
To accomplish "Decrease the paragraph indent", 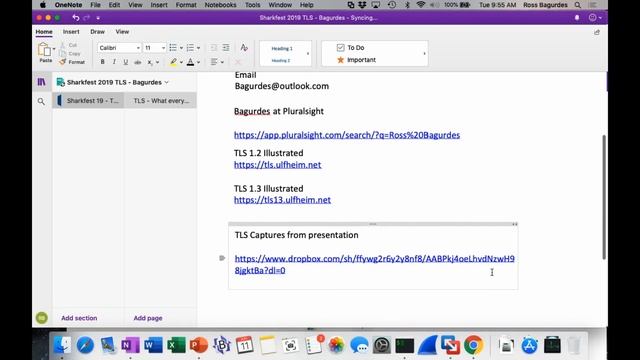I will 213,48.
